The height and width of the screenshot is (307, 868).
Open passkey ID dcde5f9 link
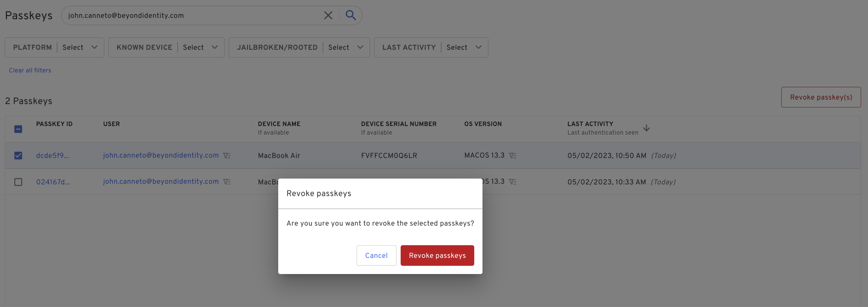52,156
